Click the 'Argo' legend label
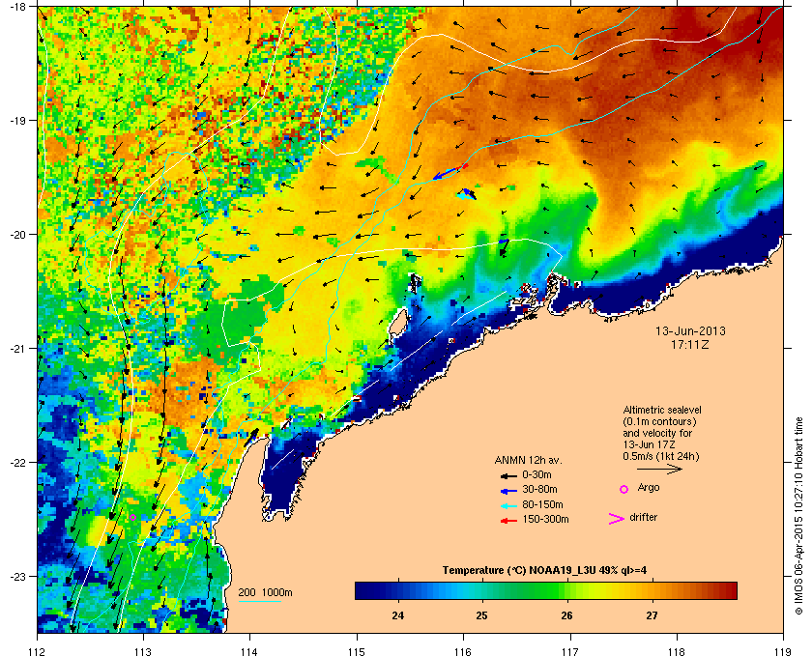 pos(649,488)
